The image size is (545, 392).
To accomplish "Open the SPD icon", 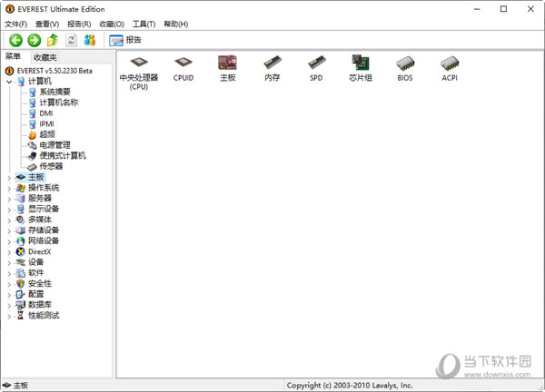I will click(316, 69).
